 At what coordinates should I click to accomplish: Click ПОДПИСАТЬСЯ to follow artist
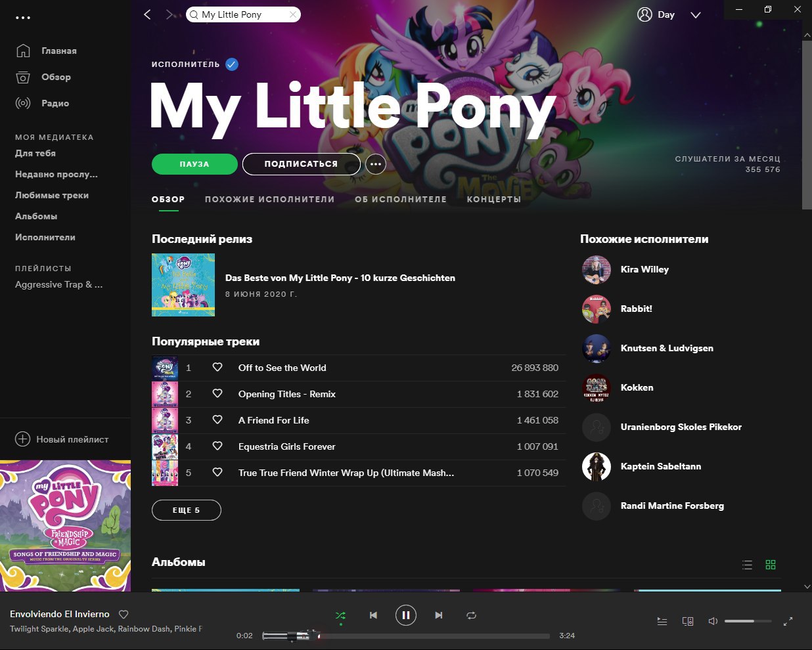point(301,164)
